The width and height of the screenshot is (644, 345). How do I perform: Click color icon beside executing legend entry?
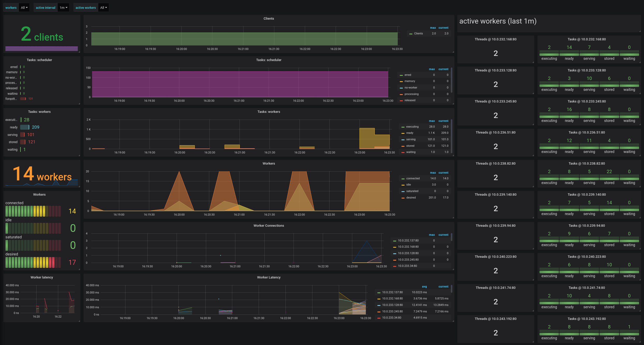pos(403,127)
